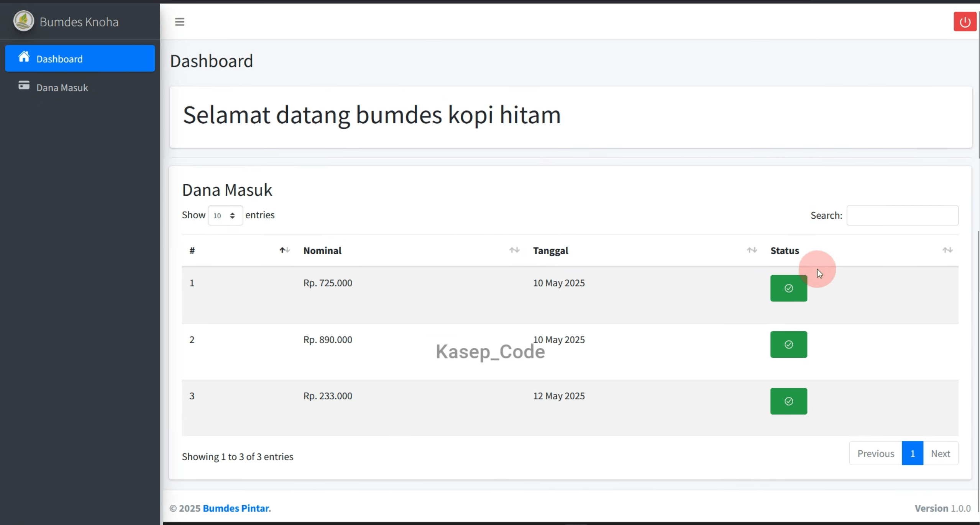
Task: Click the Showing 1 to 3 of 3 entries text
Action: tap(238, 456)
